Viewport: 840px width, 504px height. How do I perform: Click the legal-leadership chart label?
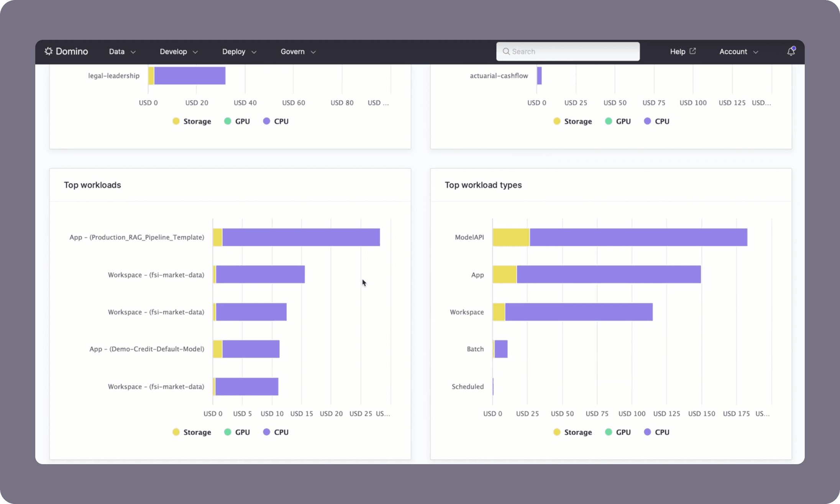(x=113, y=75)
